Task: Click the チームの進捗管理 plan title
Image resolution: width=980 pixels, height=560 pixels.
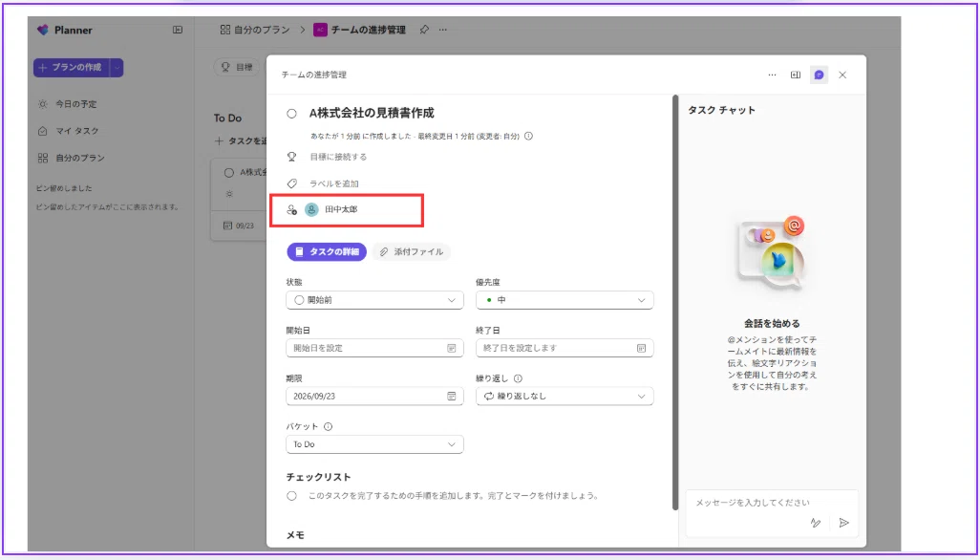Action: (x=369, y=30)
